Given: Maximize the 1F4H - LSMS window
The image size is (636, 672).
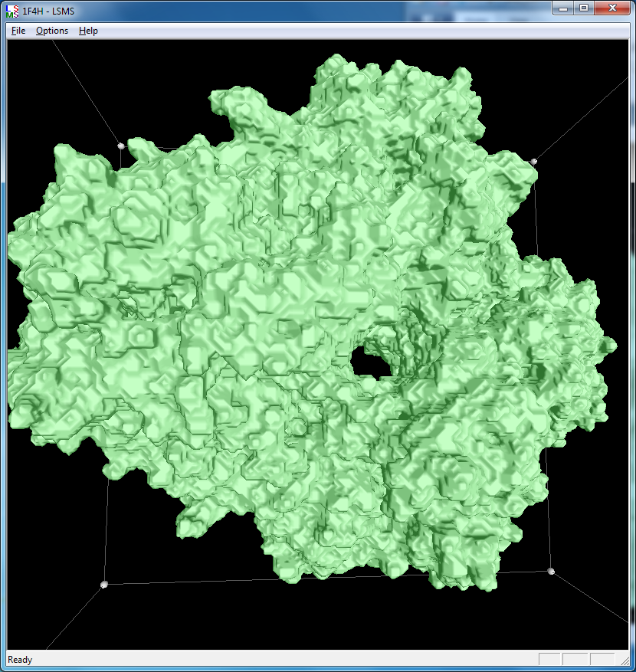Looking at the screenshot, I should [x=584, y=8].
